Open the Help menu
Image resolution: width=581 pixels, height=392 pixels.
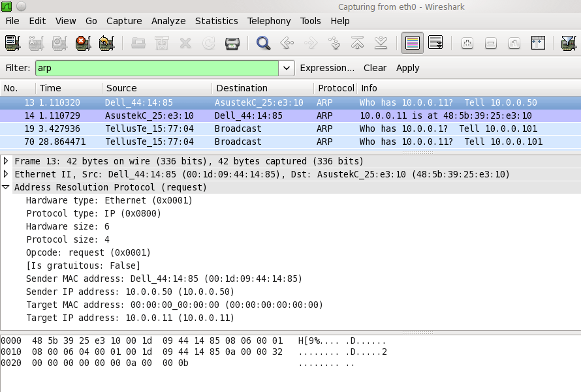(x=340, y=21)
